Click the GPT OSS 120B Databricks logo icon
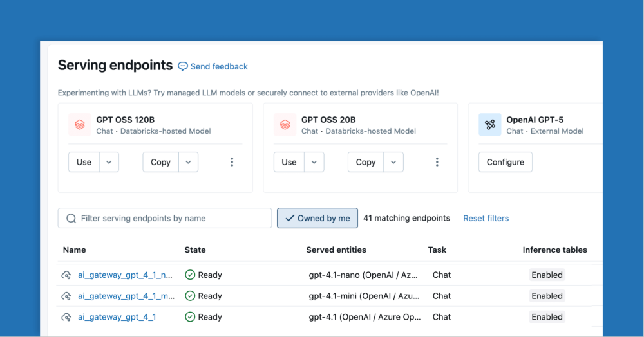This screenshot has height=337, width=644. (80, 125)
